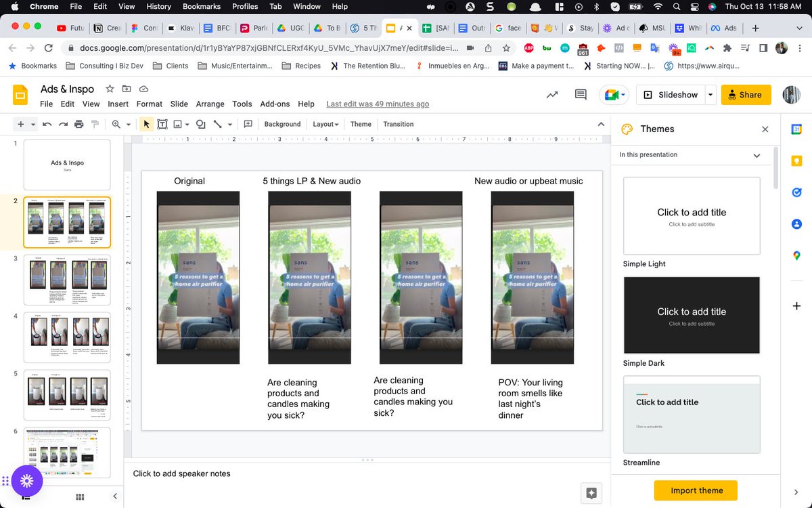Screen dimensions: 812x508
Task: Open the Bookmarks menu in the macOS menu bar
Action: 201,6
